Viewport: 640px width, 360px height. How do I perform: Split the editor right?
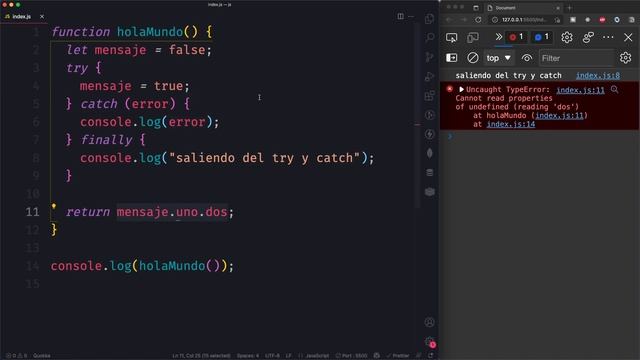pyautogui.click(x=400, y=16)
